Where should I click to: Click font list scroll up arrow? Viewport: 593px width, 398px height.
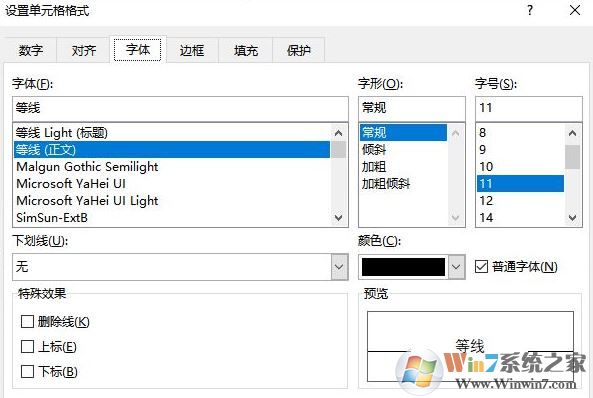click(x=338, y=133)
